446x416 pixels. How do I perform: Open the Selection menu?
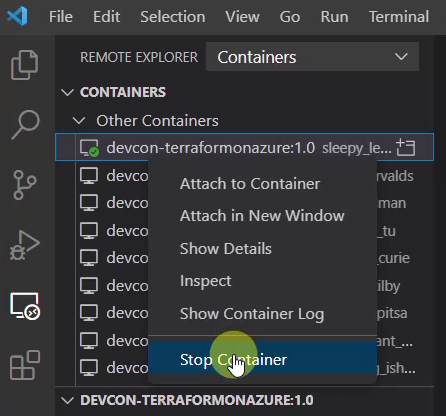173,17
